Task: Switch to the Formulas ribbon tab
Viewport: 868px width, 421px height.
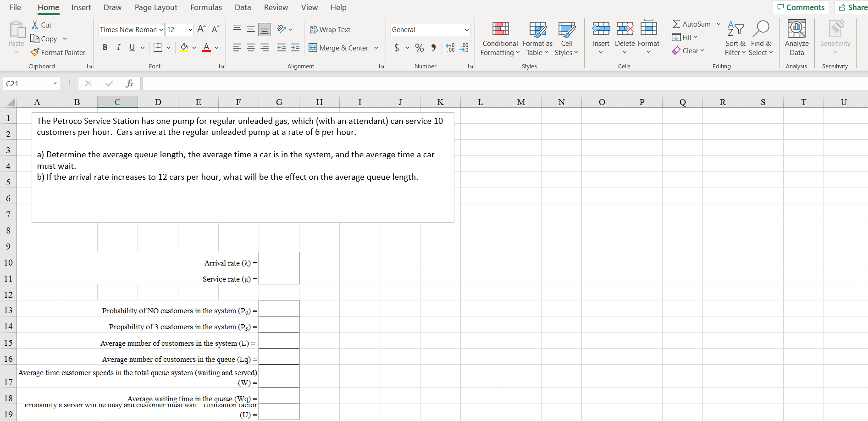Action: (206, 7)
